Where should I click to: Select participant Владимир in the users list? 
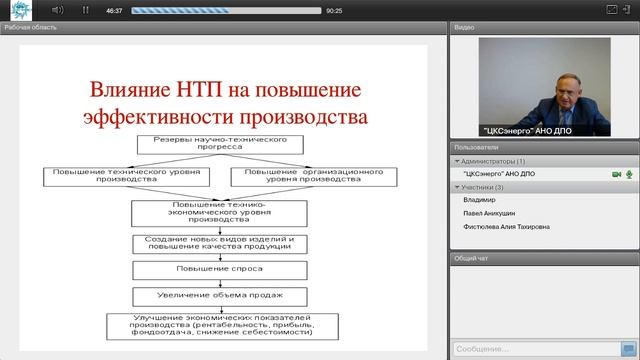coord(544,200)
